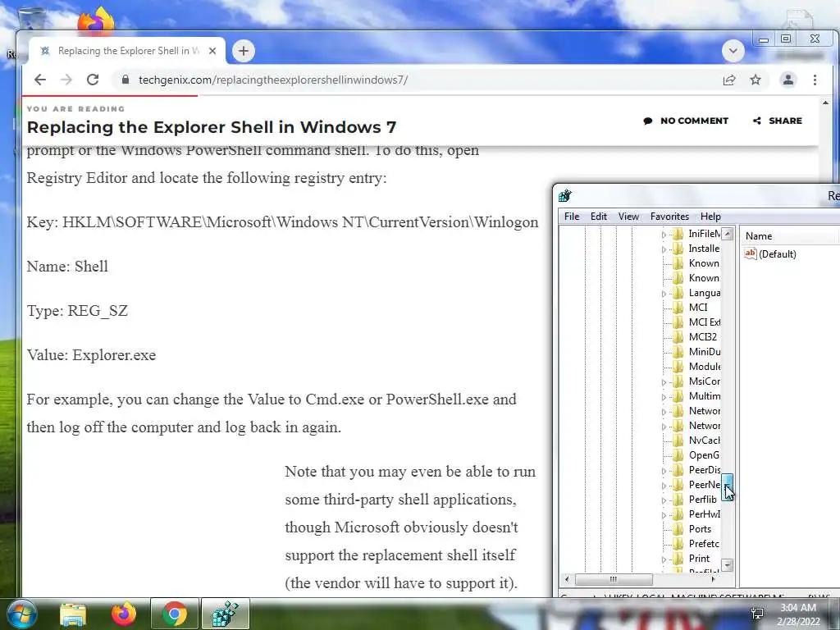Open the Edit menu in Registry Editor
The height and width of the screenshot is (630, 840).
coord(598,217)
